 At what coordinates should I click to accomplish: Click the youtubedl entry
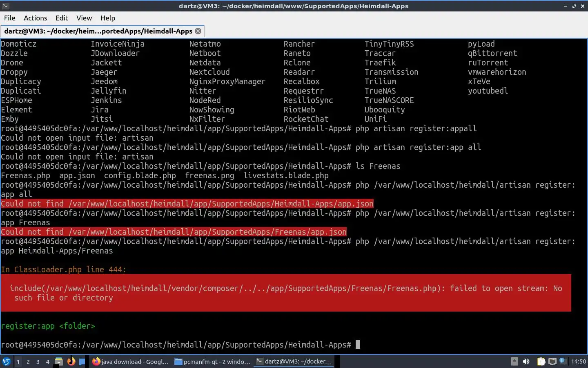coord(488,91)
